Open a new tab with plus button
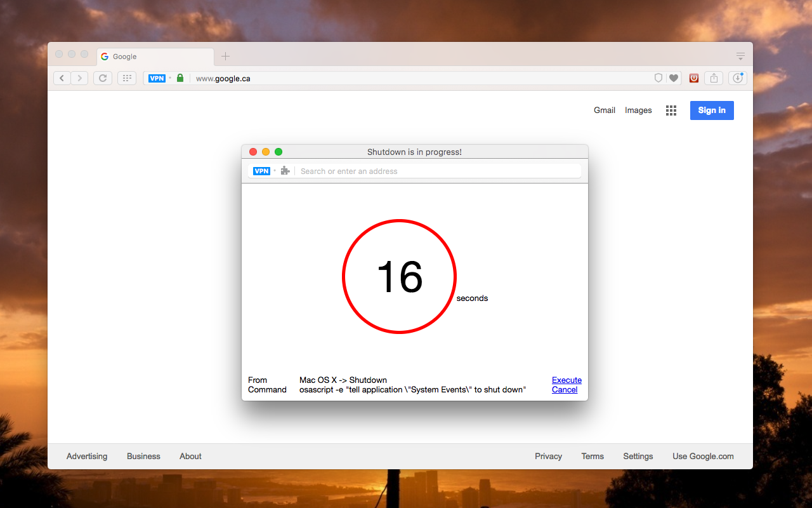The image size is (812, 508). pyautogui.click(x=225, y=57)
